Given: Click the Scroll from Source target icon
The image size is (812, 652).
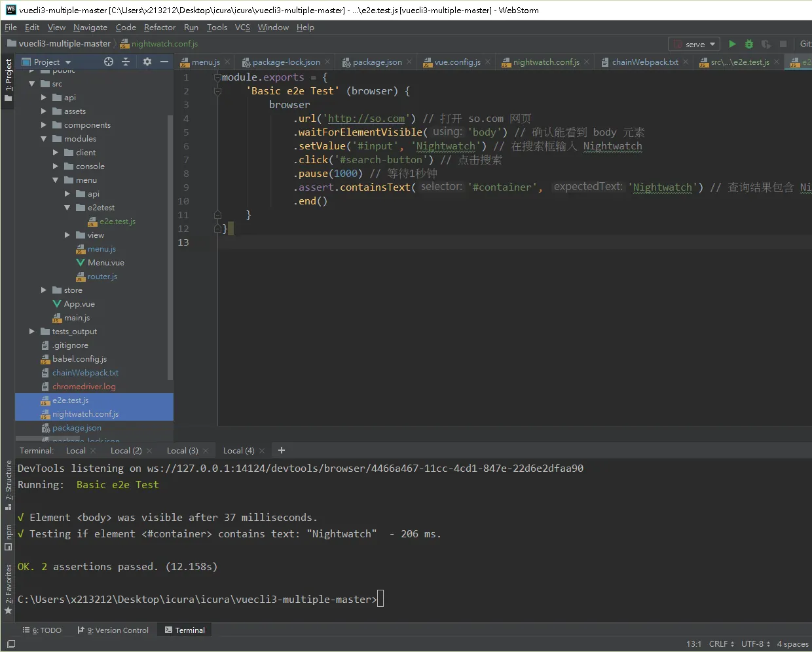Looking at the screenshot, I should 109,62.
